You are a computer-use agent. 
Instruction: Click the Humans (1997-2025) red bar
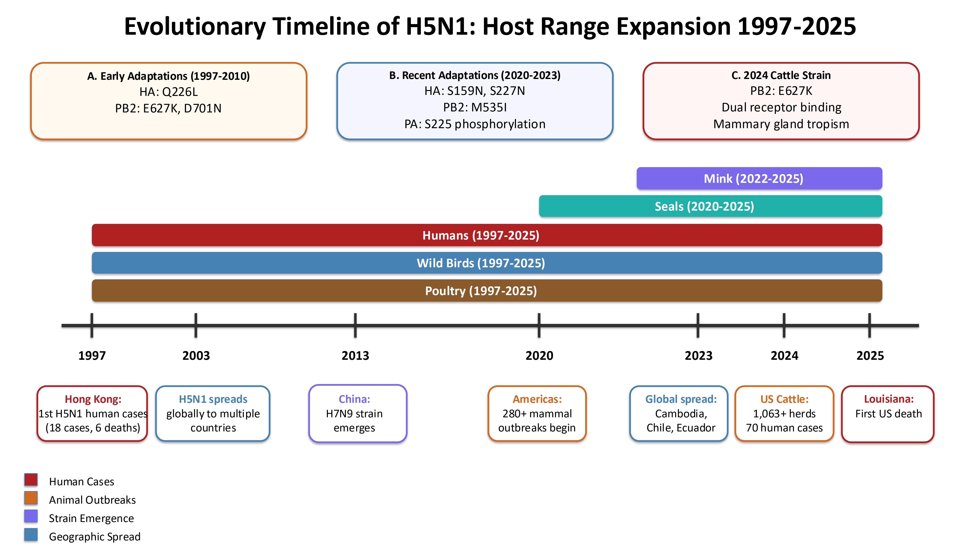point(487,235)
